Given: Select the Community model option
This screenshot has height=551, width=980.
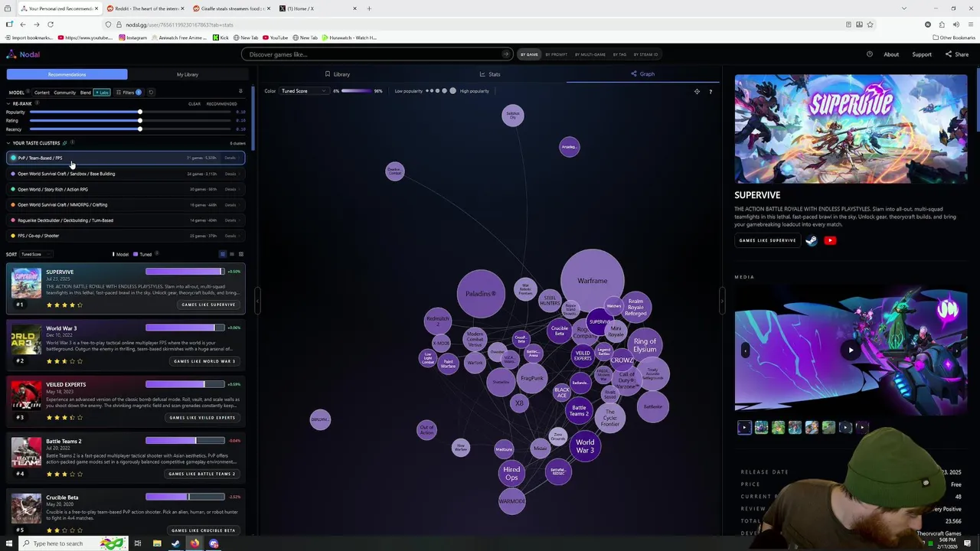Looking at the screenshot, I should 65,93.
